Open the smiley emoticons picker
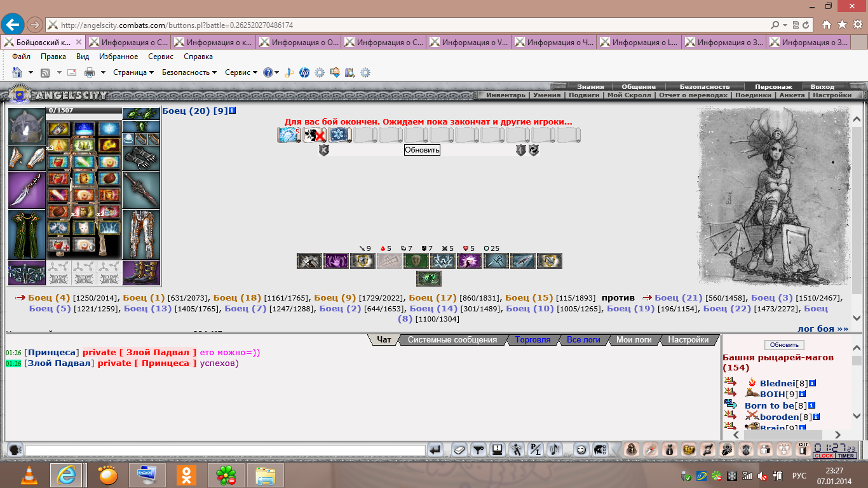The image size is (868, 488). click(580, 450)
